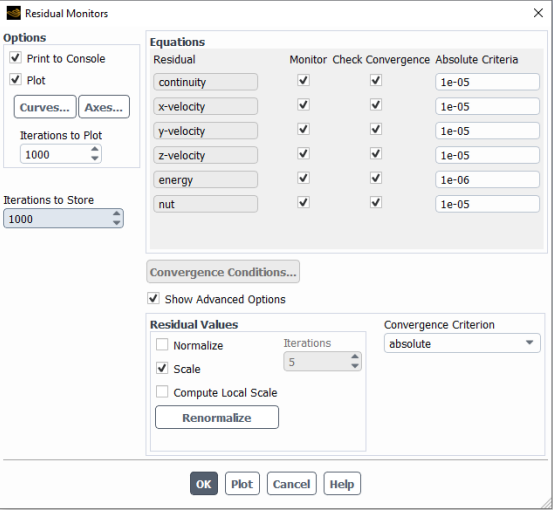This screenshot has height=510, width=553.
Task: Open the Convergence Criterion dropdown
Action: coord(462,343)
